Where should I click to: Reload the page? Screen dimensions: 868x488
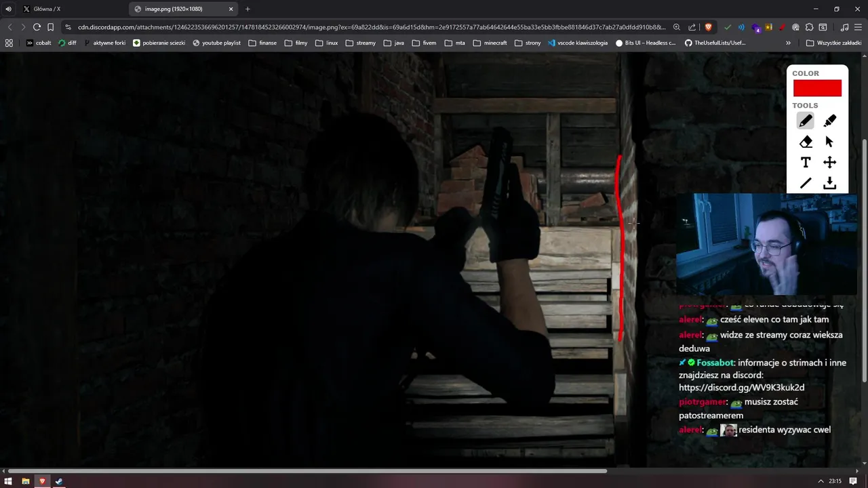(37, 27)
